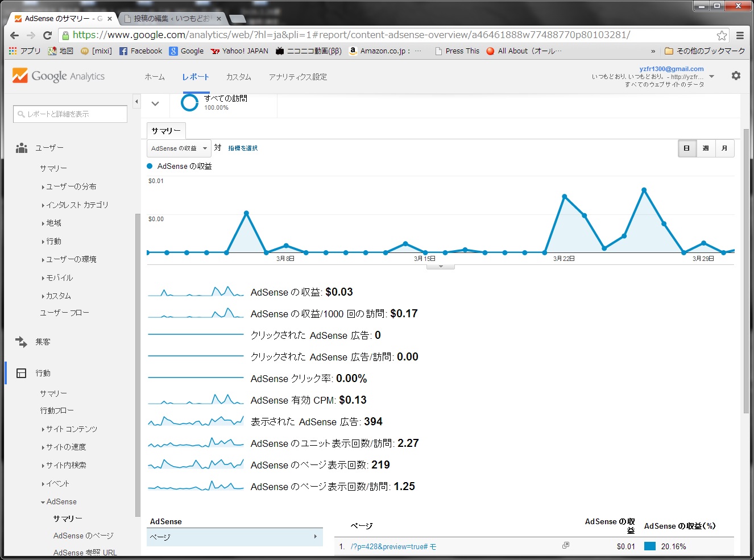Open the Chrome menu hamburger icon
This screenshot has height=560, width=754.
[740, 35]
